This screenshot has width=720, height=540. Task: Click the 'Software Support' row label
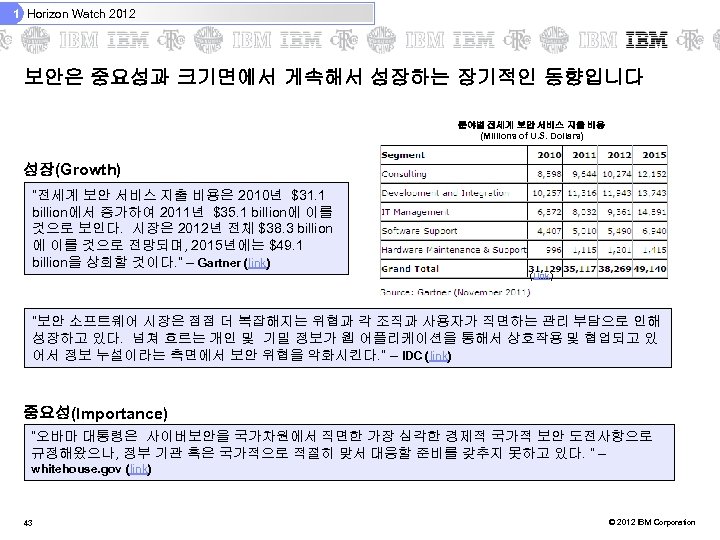(x=419, y=231)
